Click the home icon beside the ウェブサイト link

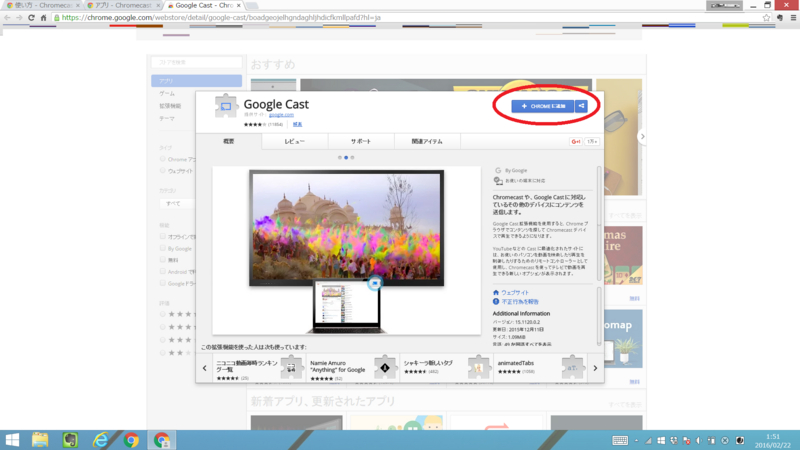(495, 292)
